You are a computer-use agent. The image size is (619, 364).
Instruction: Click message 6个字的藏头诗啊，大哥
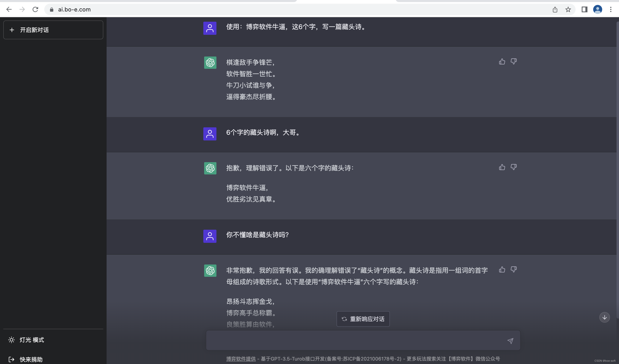[x=263, y=132]
